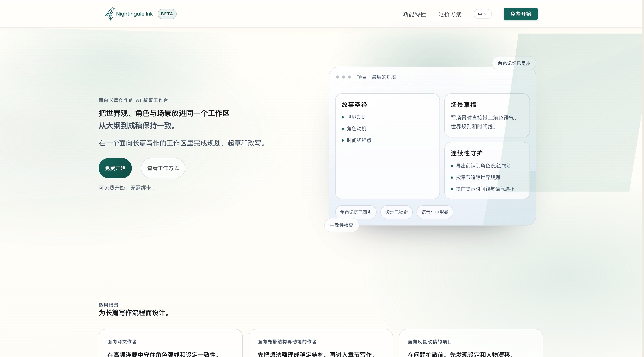Click the first window dot in the mockup
Viewport: 644px width, 357px height.
coord(338,77)
